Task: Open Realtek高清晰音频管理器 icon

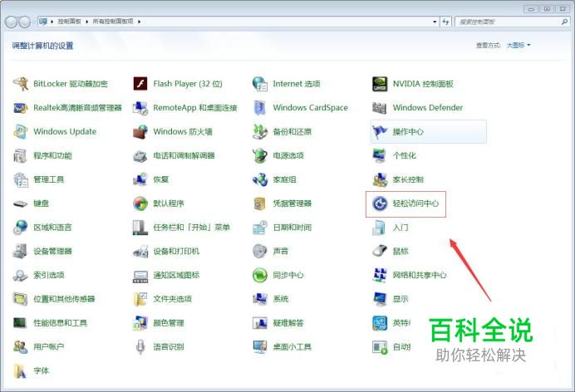Action: click(21, 108)
